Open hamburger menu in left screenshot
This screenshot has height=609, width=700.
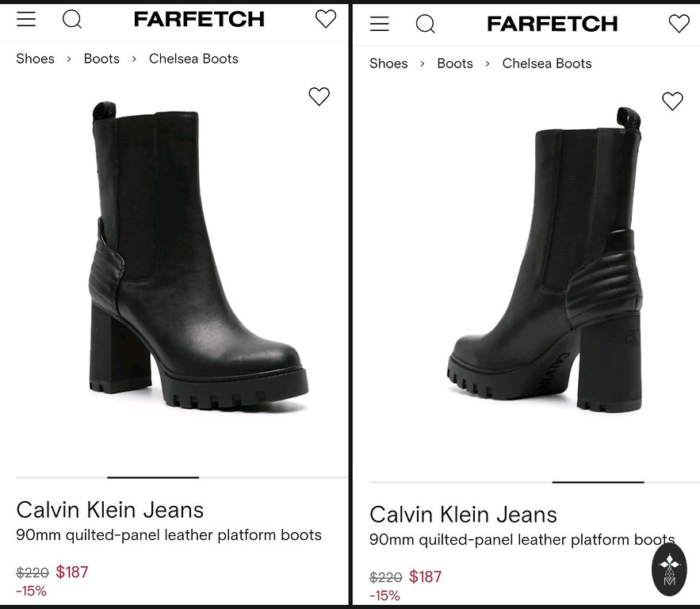26,19
